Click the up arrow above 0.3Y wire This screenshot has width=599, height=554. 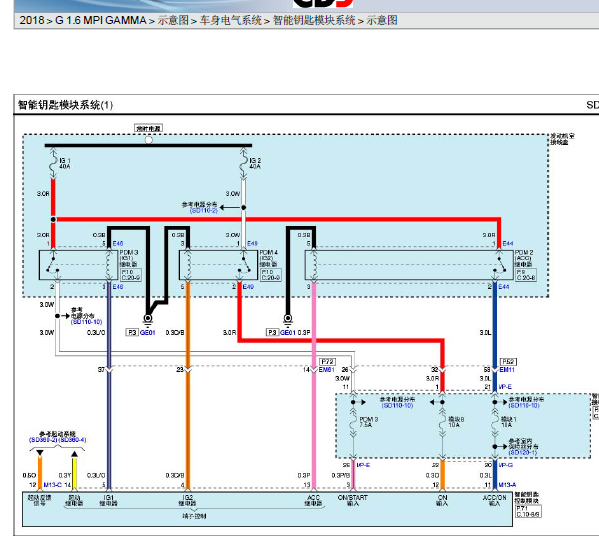click(x=74, y=454)
